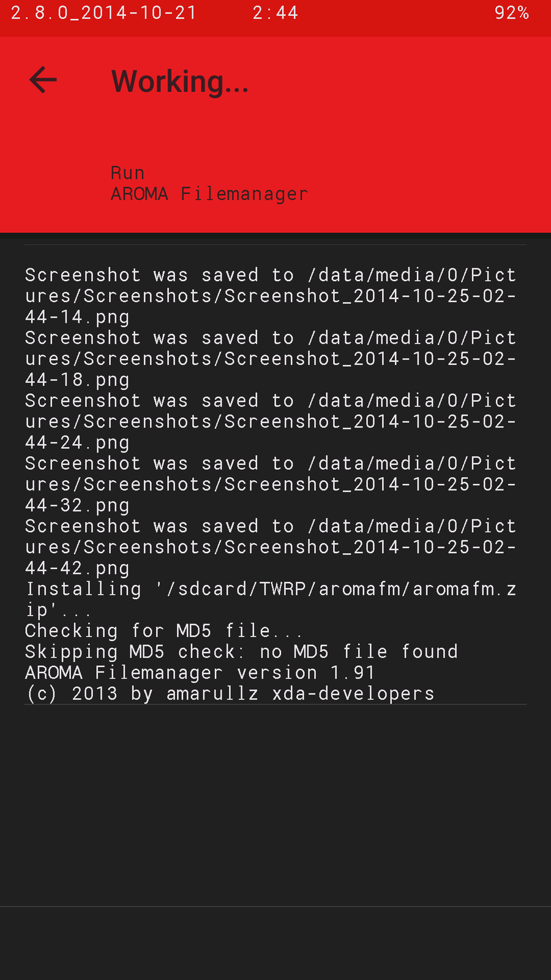Click the log entry ending in 44-18.png

[270, 359]
